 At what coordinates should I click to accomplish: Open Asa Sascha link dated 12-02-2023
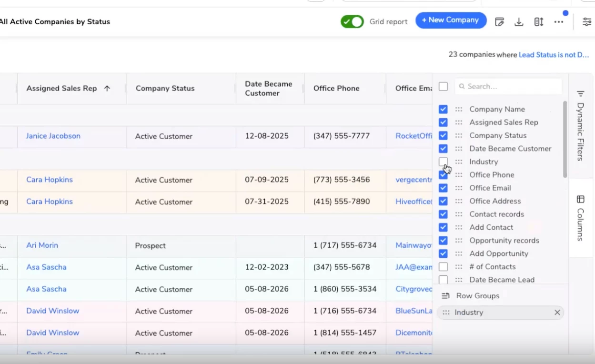click(46, 267)
